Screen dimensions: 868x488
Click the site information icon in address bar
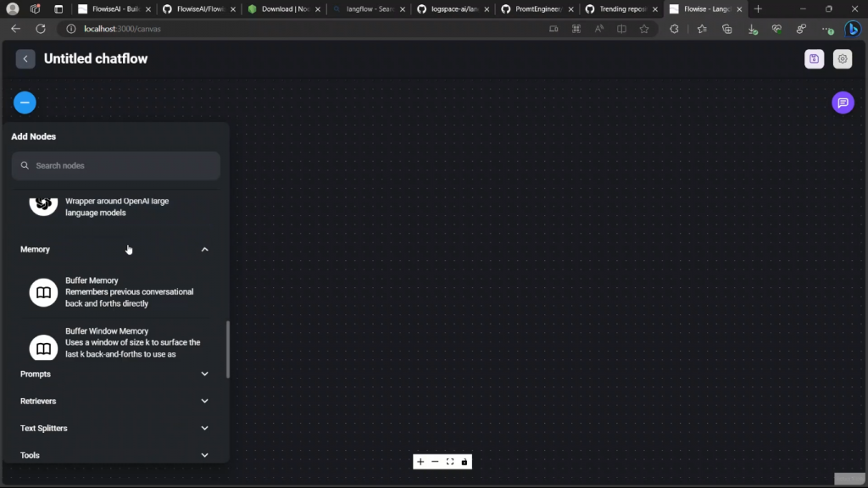tap(71, 29)
